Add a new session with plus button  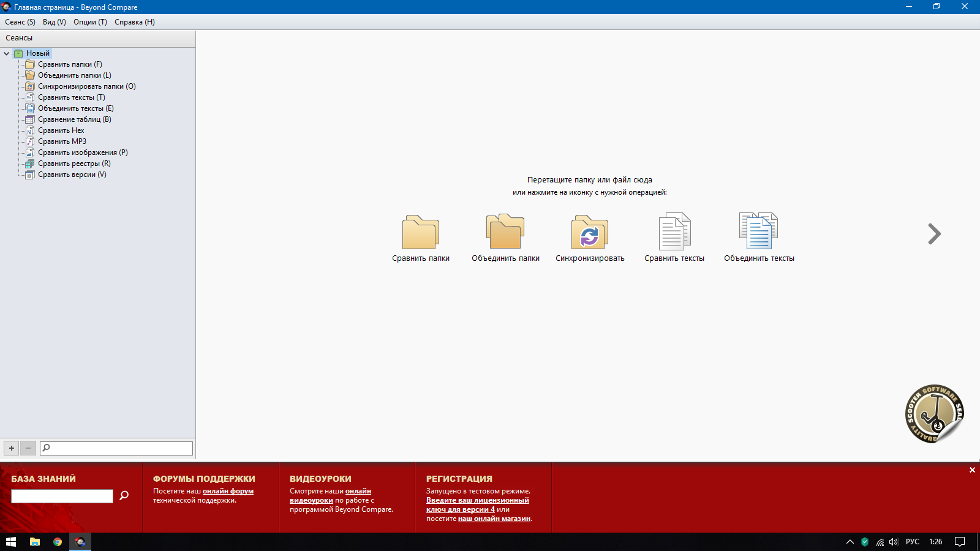12,448
